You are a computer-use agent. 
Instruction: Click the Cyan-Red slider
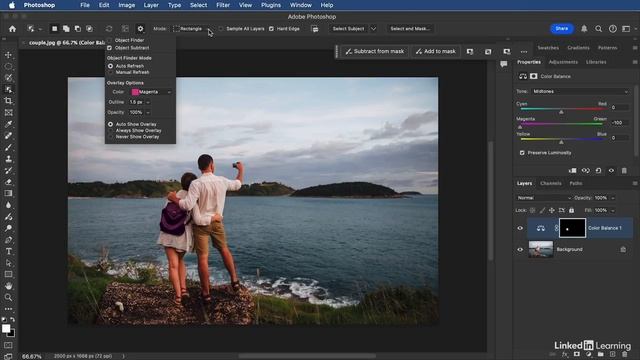562,109
